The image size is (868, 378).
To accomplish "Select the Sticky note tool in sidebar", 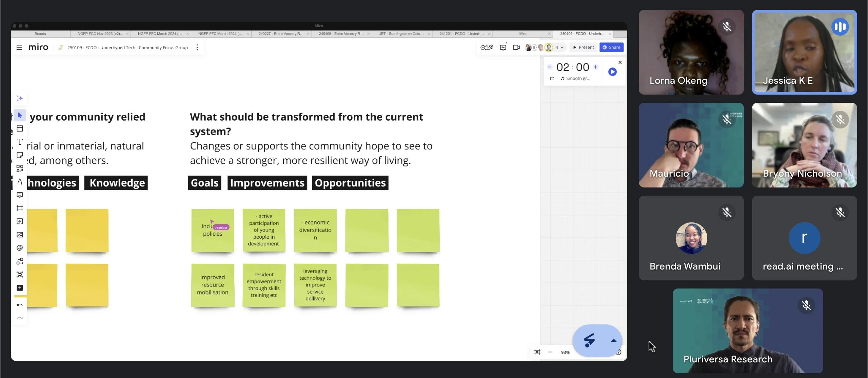I will point(20,155).
